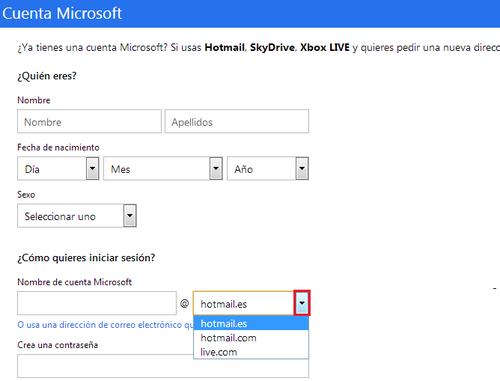Open the Sexo 'Seleccionar uno' dropdown
The height and width of the screenshot is (381, 500).
(x=77, y=216)
